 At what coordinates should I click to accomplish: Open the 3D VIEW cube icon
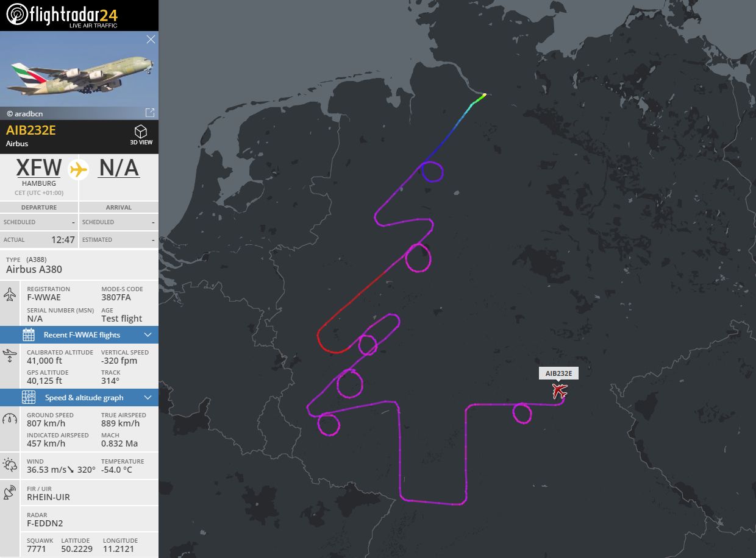141,132
